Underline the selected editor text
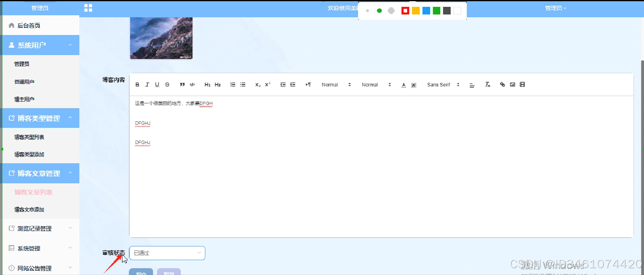 click(x=157, y=85)
